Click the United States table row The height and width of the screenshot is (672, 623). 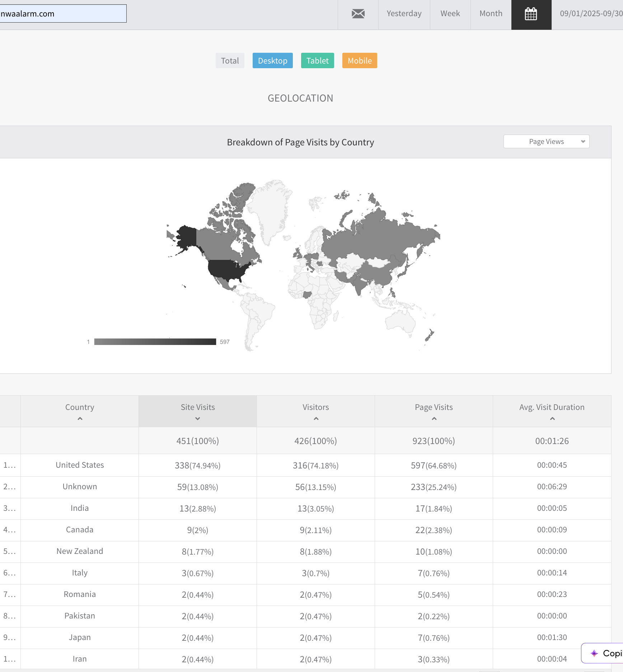pyautogui.click(x=305, y=465)
